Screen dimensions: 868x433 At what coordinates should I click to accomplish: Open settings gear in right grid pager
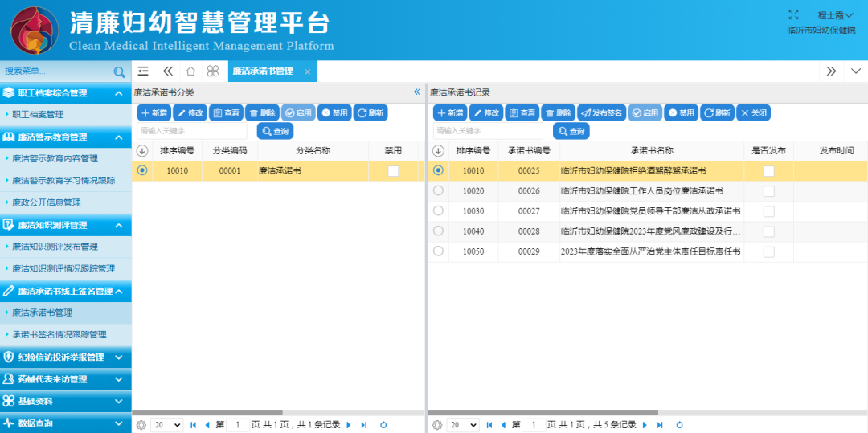pos(436,425)
